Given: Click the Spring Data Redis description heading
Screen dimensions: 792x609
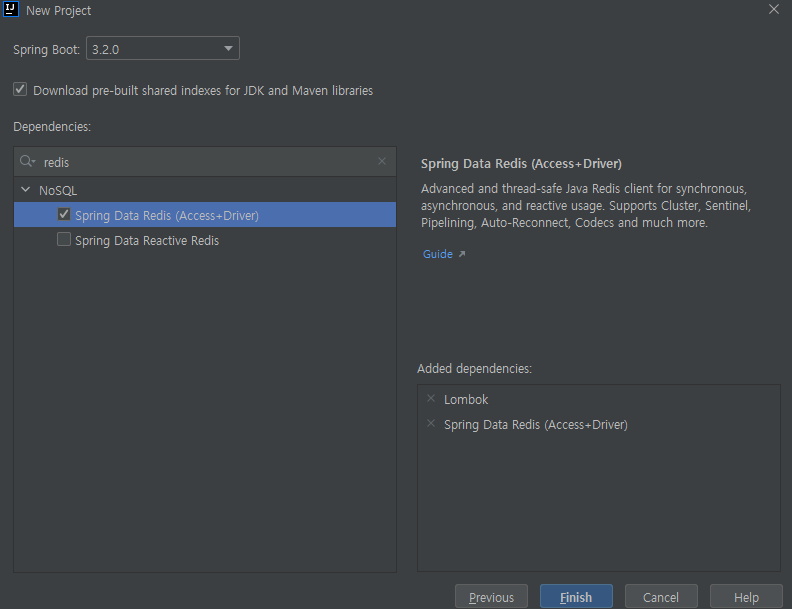Looking at the screenshot, I should pos(521,164).
